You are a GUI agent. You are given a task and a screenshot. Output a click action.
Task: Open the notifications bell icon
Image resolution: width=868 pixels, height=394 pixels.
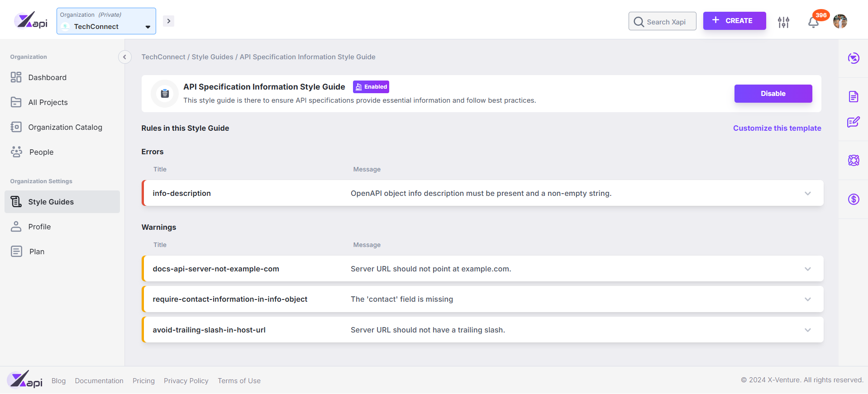(813, 22)
